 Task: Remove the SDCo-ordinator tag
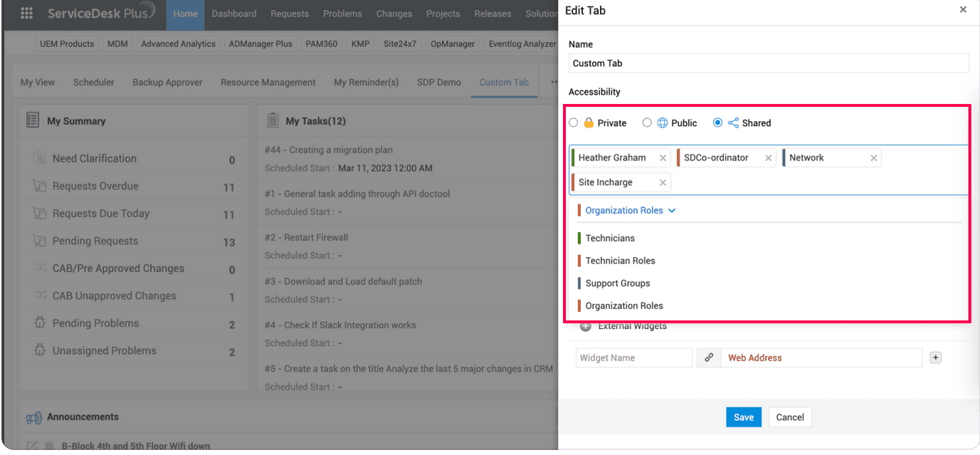768,158
